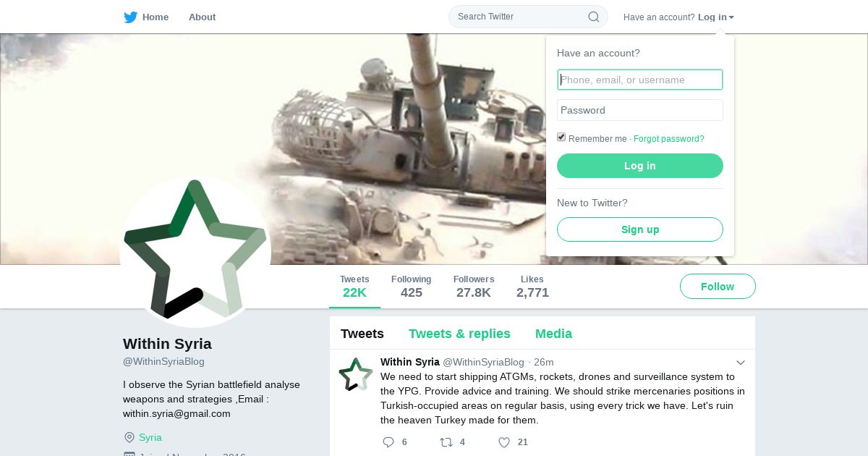Image resolution: width=868 pixels, height=456 pixels.
Task: Collapse the Log in dropdown caret
Action: (731, 17)
